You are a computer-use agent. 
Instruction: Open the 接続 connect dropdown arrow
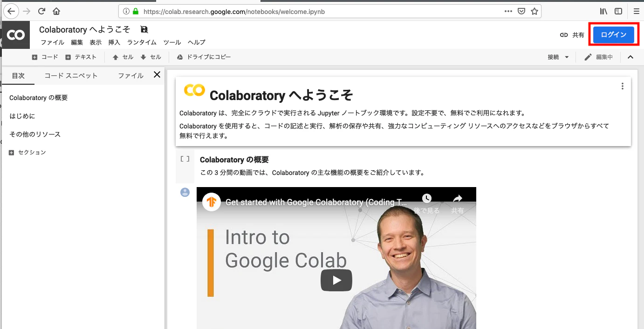[567, 57]
